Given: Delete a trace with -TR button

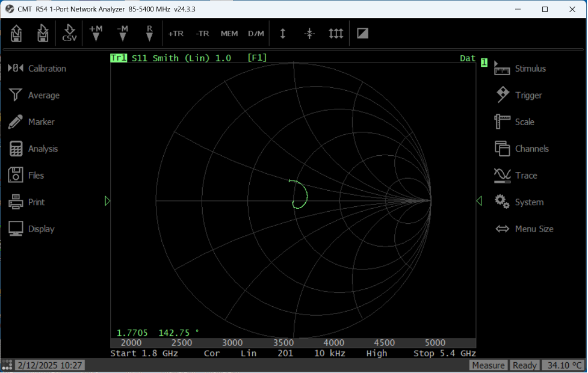Looking at the screenshot, I should click(202, 34).
